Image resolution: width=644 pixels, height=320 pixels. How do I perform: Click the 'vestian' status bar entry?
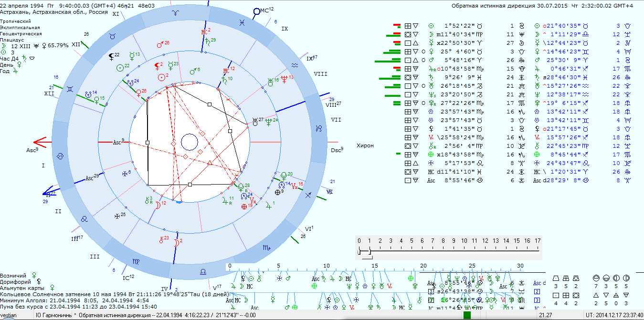(x=9, y=315)
